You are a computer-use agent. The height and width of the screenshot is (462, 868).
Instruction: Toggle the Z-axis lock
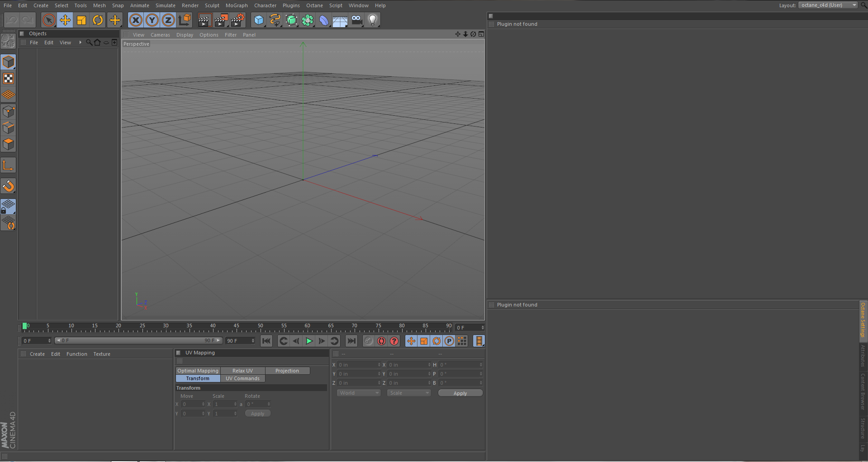pyautogui.click(x=168, y=20)
